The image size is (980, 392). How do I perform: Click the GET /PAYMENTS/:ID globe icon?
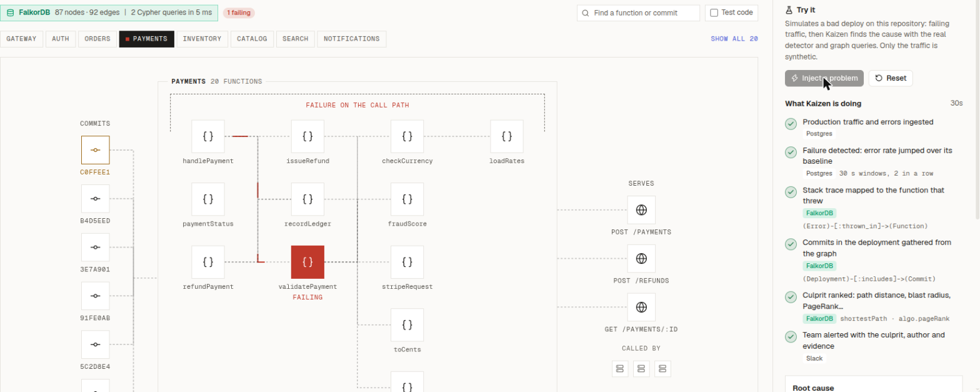[x=641, y=308]
